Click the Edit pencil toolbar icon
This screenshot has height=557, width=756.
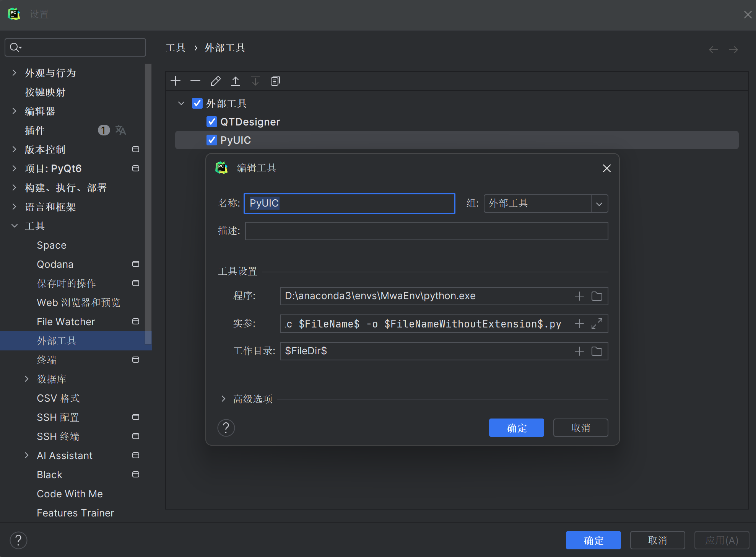tap(216, 81)
